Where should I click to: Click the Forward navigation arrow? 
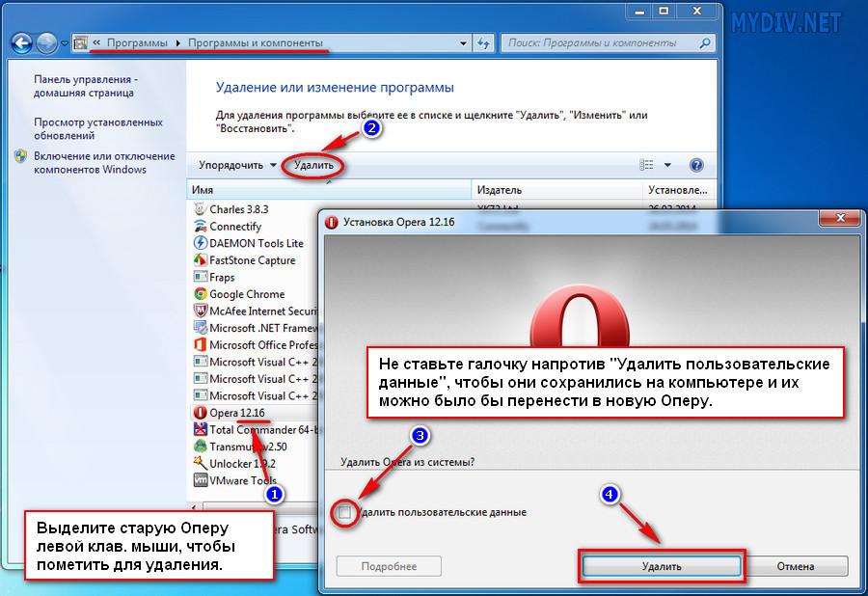(46, 43)
